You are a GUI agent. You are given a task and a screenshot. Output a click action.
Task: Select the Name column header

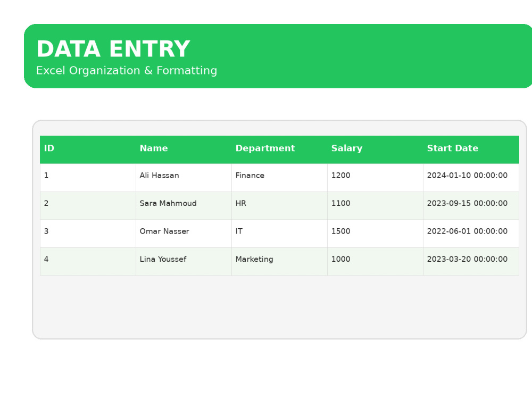184,149
